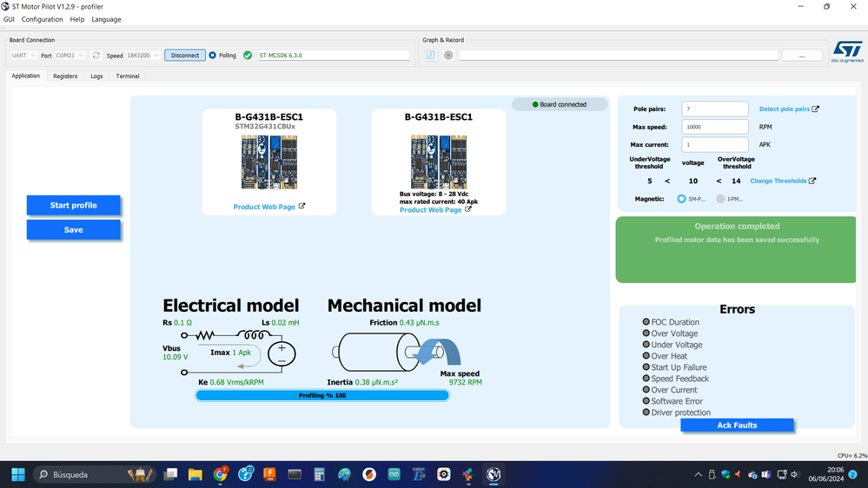This screenshot has width=868, height=488.
Task: Open the help tips taskbar icon
Action: 245,473
